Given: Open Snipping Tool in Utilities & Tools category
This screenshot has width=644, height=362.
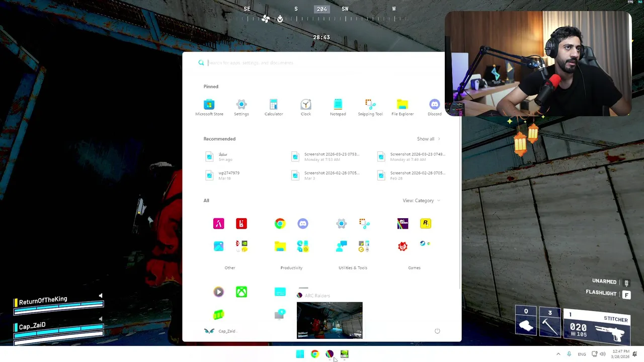Looking at the screenshot, I should click(x=364, y=223).
